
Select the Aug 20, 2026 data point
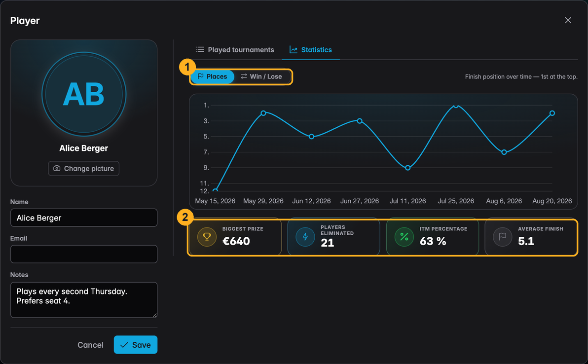(x=552, y=113)
